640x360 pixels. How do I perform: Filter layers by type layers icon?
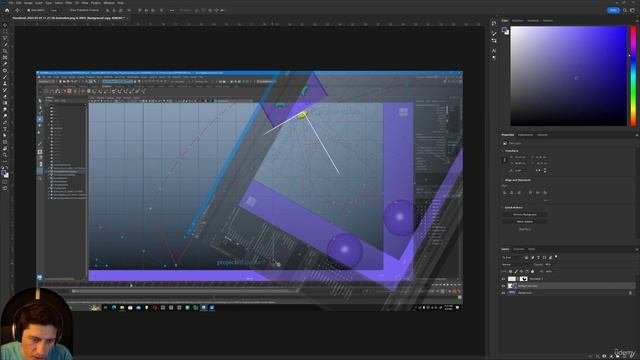[x=538, y=258]
